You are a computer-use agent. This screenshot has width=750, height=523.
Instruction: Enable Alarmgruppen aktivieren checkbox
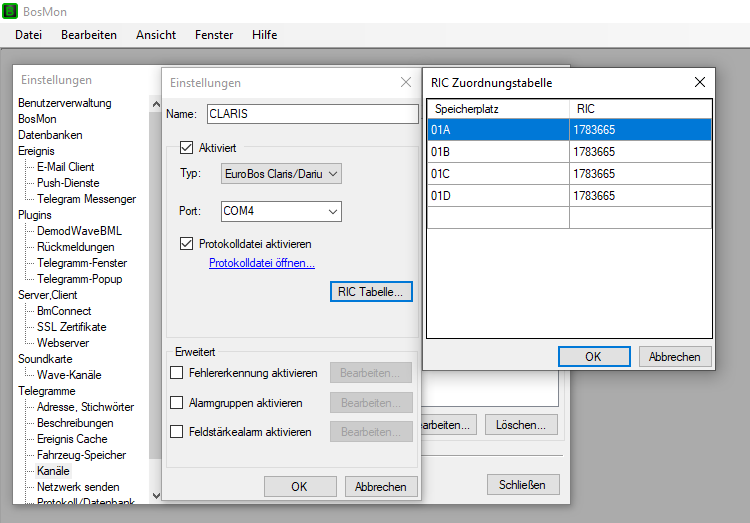[177, 403]
